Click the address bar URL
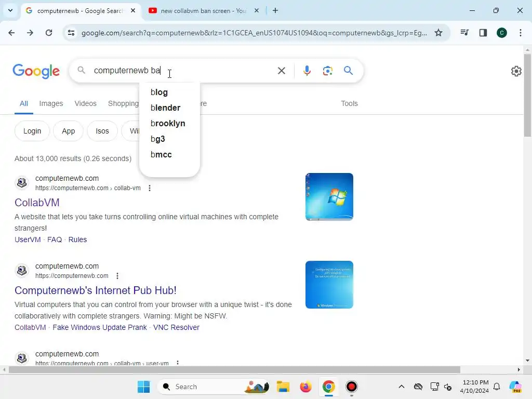The image size is (532, 399). (x=254, y=33)
